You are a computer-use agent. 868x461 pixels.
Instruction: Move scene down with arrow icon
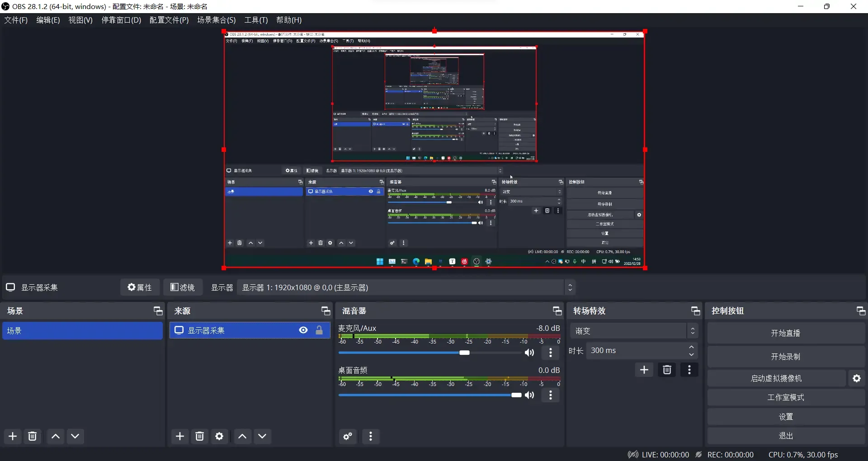(75, 436)
